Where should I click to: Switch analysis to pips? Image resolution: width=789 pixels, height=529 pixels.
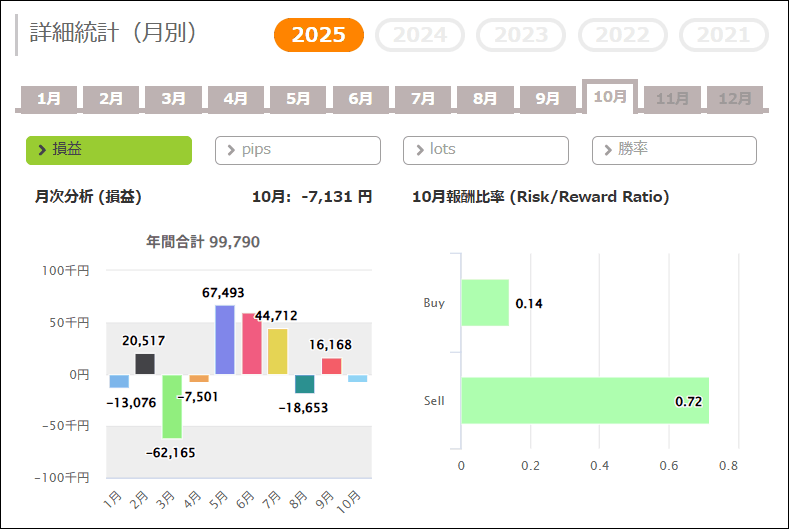pyautogui.click(x=298, y=150)
